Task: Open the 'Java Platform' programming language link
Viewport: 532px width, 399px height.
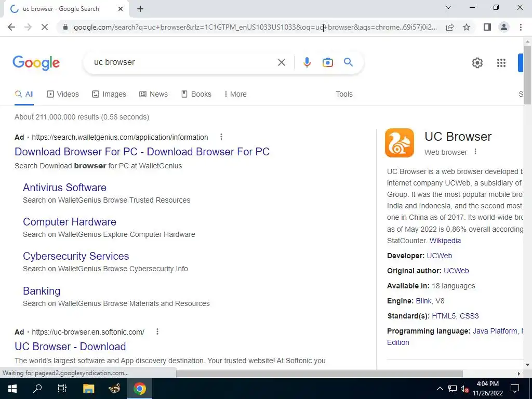Action: click(495, 331)
